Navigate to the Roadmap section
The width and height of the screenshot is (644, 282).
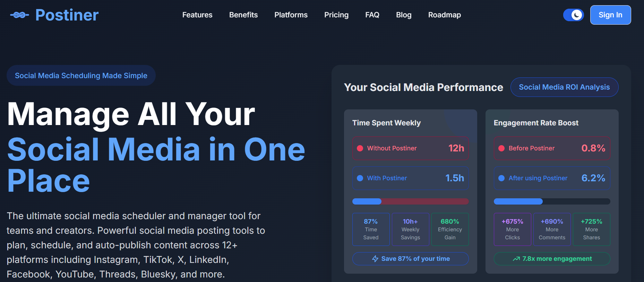point(444,15)
